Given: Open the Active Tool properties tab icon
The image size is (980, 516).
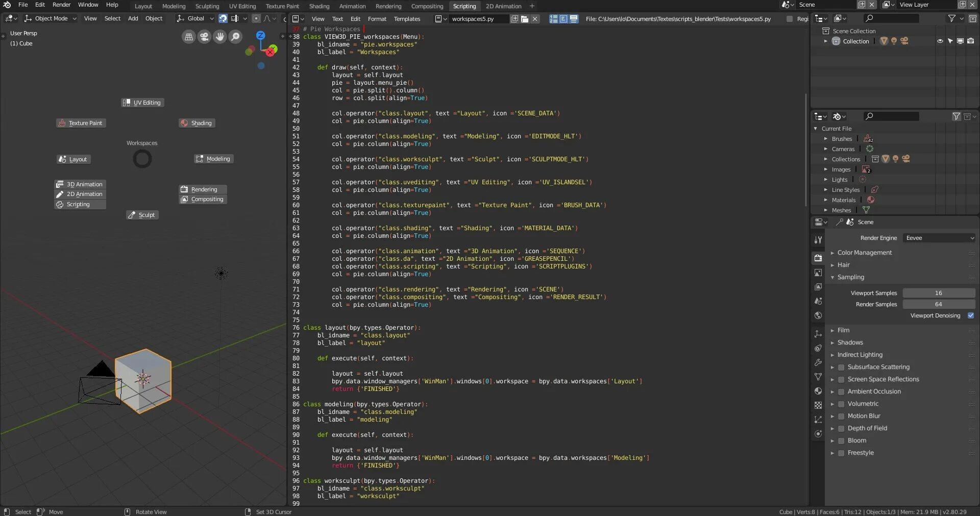Looking at the screenshot, I should [818, 239].
